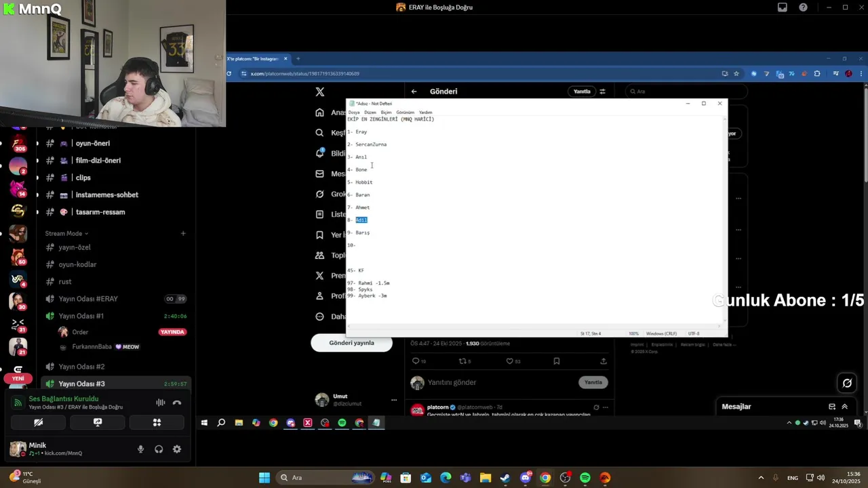This screenshot has height=488, width=868.
Task: Open more options on platcorn reply
Action: (606, 407)
